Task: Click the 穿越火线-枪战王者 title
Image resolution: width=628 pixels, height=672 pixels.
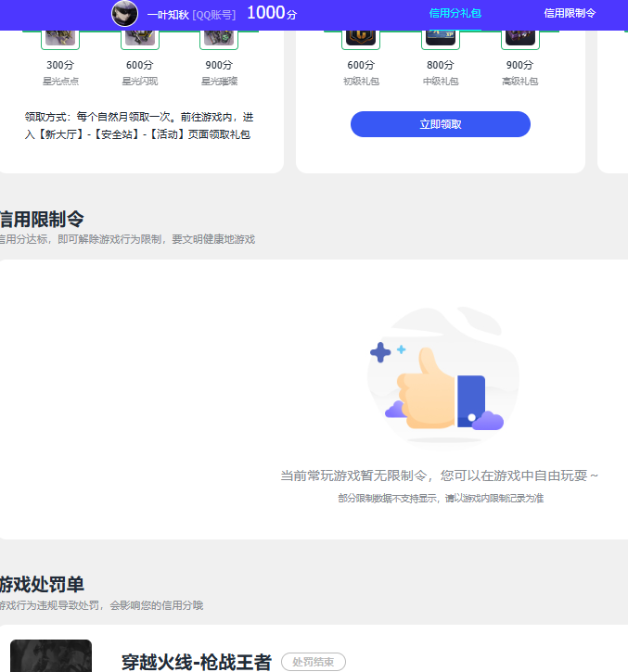Action: pyautogui.click(x=197, y=662)
